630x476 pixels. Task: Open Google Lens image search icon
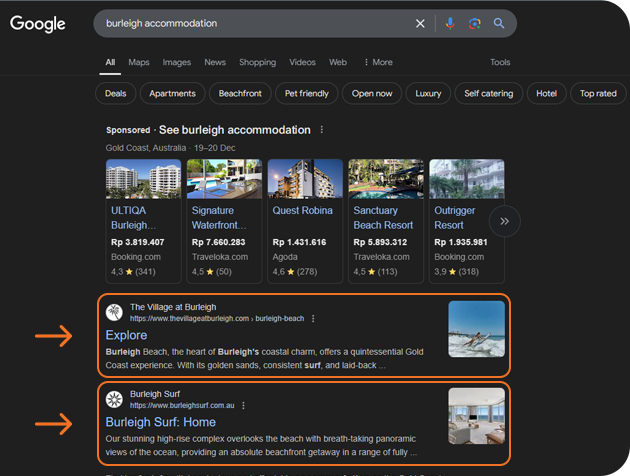tap(475, 24)
